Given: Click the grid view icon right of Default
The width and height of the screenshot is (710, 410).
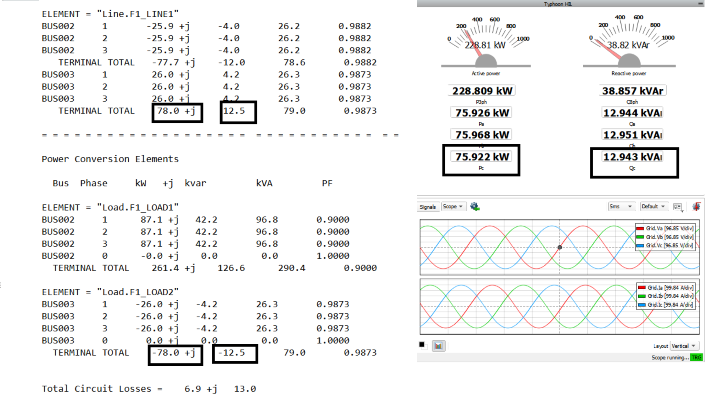Looking at the screenshot, I should [678, 206].
